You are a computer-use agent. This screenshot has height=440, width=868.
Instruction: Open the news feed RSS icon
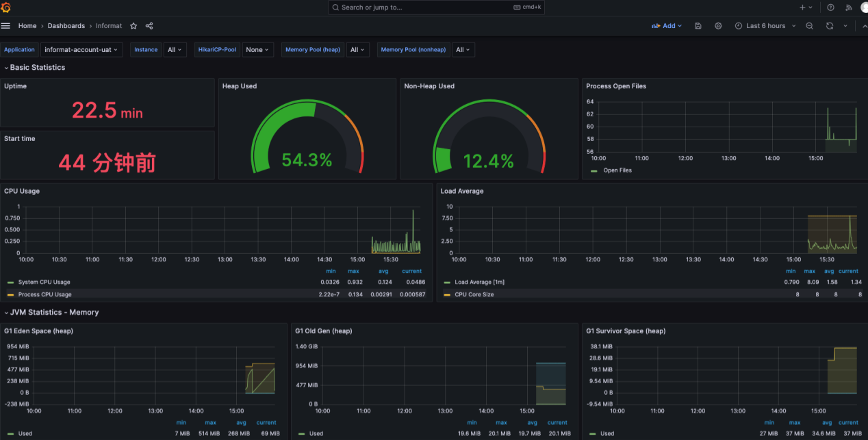click(849, 8)
